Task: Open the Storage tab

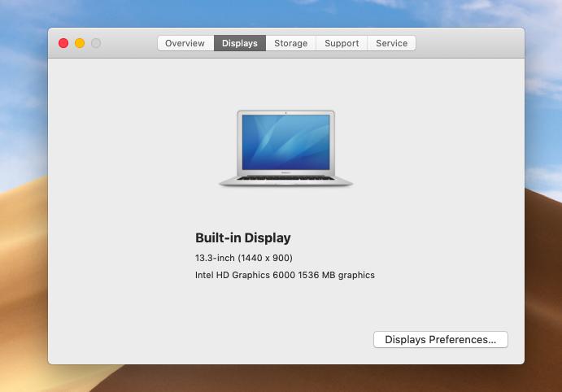Action: (x=290, y=43)
